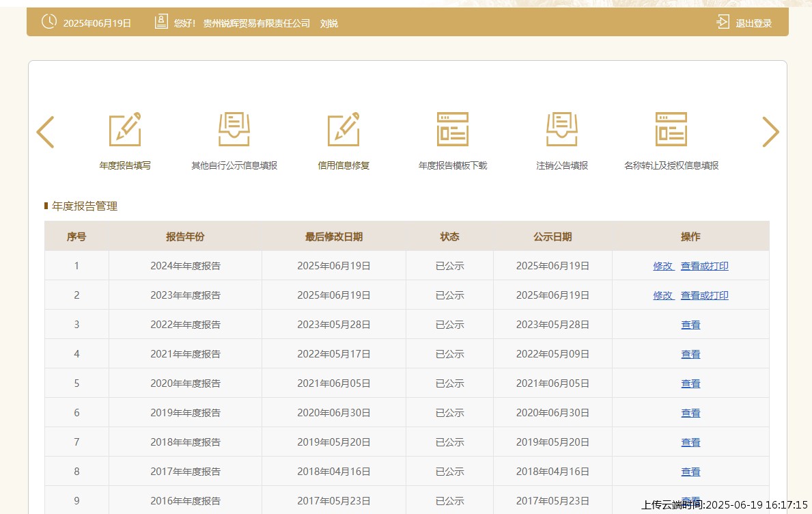Select the 年度报告填写 menu label
Image resolution: width=812 pixels, height=514 pixels.
click(x=125, y=165)
